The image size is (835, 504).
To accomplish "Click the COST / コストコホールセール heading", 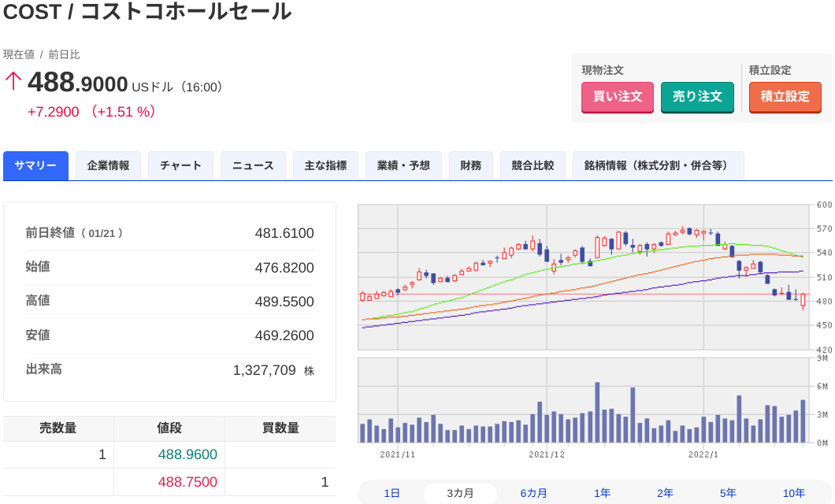I will tap(147, 12).
